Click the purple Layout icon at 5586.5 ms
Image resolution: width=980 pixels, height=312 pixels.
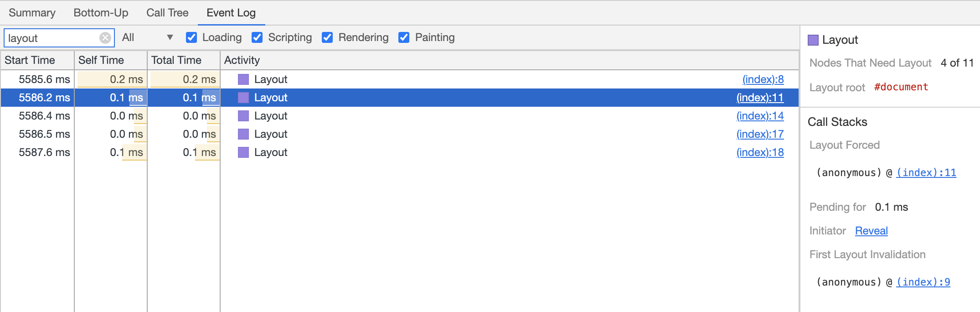(243, 134)
